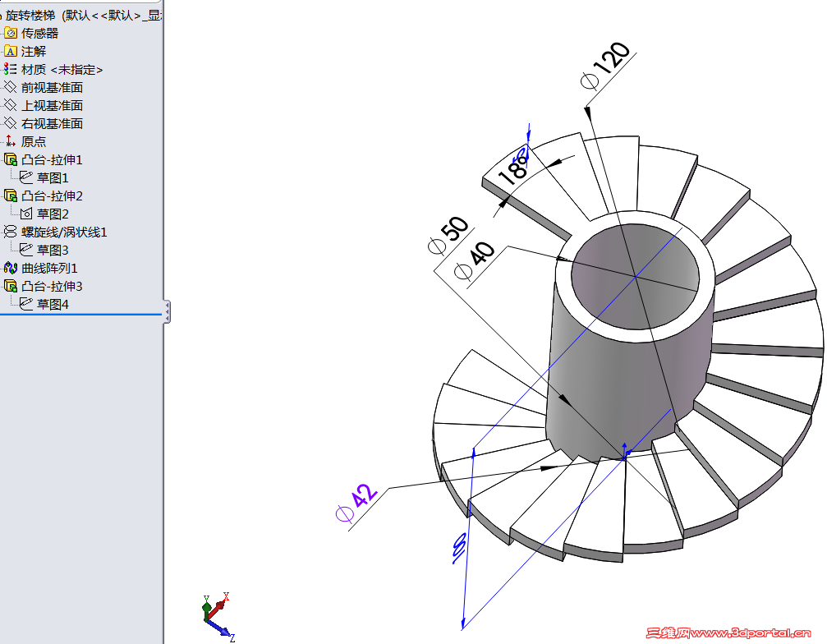Select the 传感器 tree item label
827x644 pixels.
point(39,33)
